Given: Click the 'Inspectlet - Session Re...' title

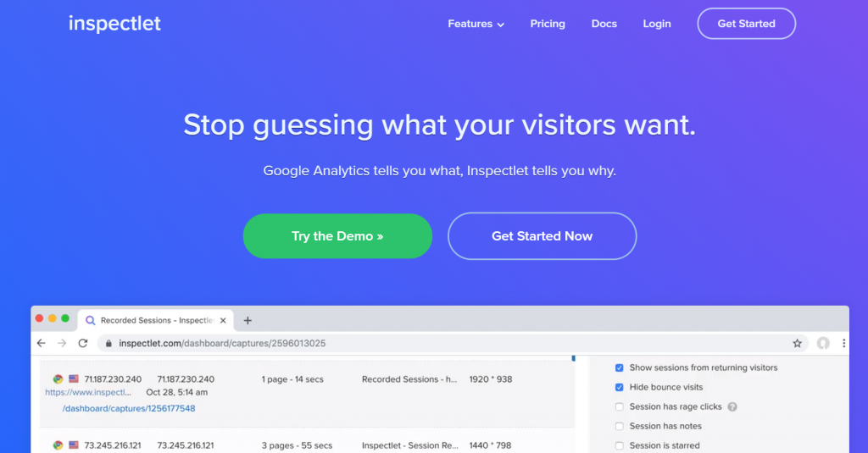Looking at the screenshot, I should click(410, 445).
